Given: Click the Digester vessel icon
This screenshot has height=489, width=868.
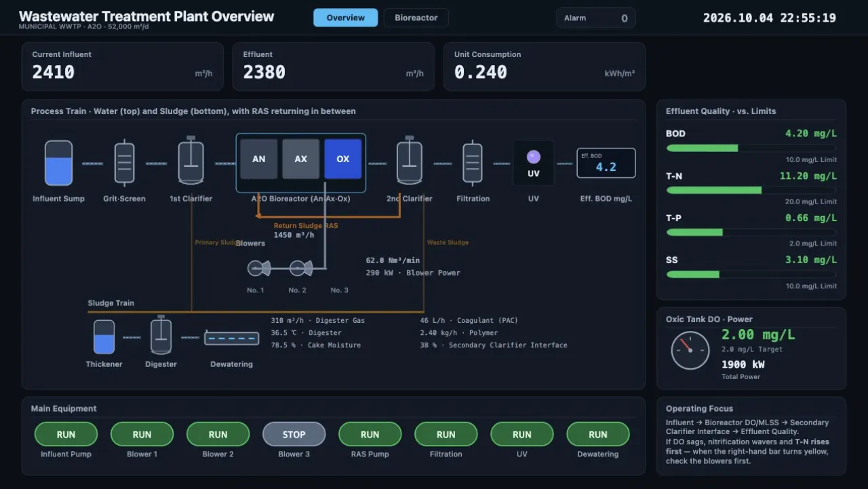Looking at the screenshot, I should click(x=161, y=335).
